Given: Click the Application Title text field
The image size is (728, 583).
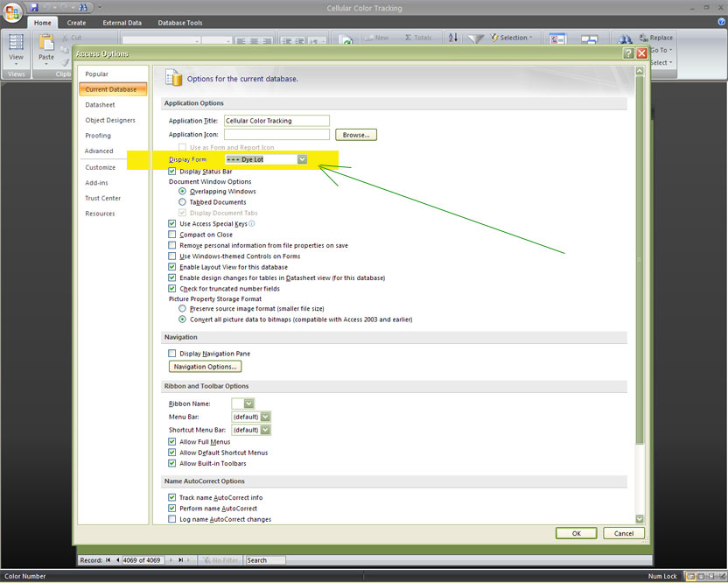Looking at the screenshot, I should click(x=276, y=121).
